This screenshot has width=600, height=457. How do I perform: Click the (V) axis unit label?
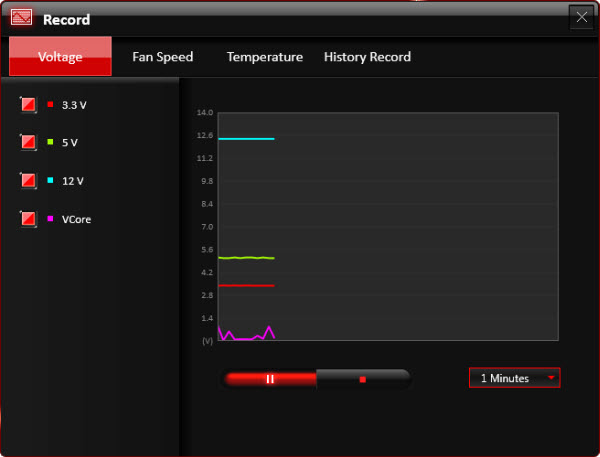click(207, 341)
